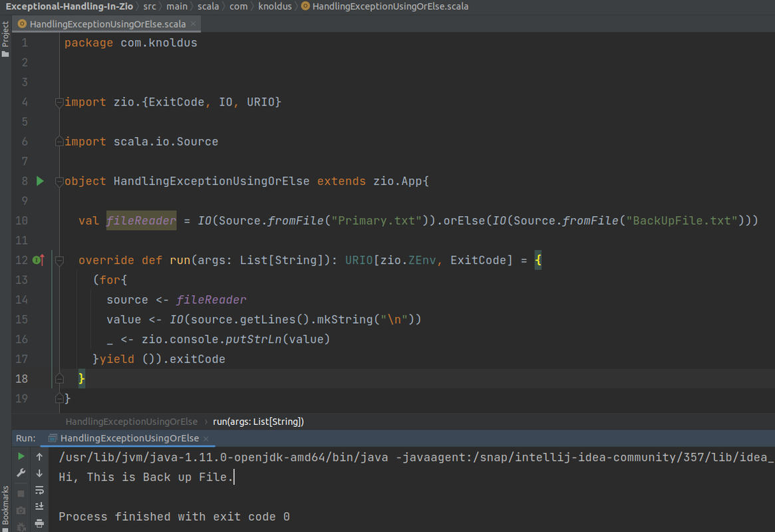Image resolution: width=775 pixels, height=532 pixels.
Task: Fold the run method on line 12
Action: 59,260
